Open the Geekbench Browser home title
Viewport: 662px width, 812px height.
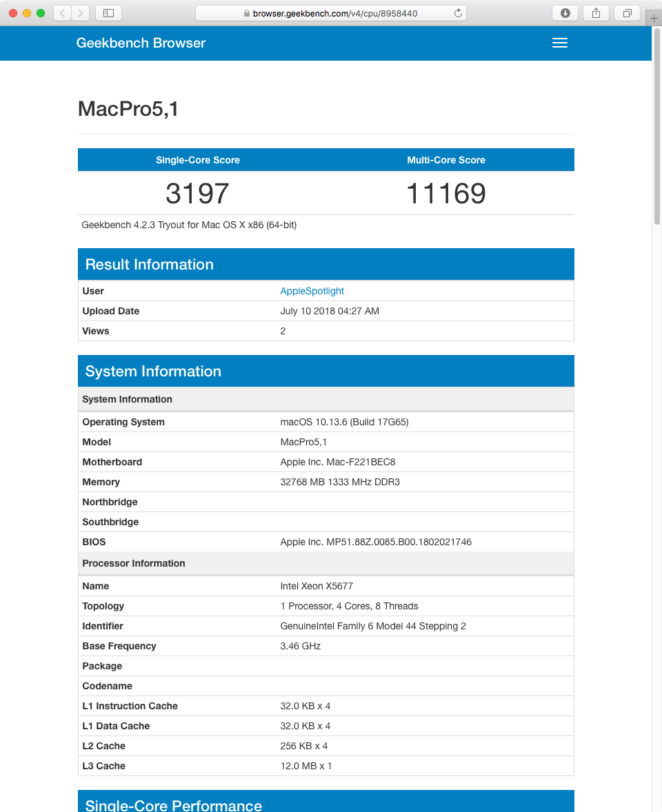pos(141,43)
